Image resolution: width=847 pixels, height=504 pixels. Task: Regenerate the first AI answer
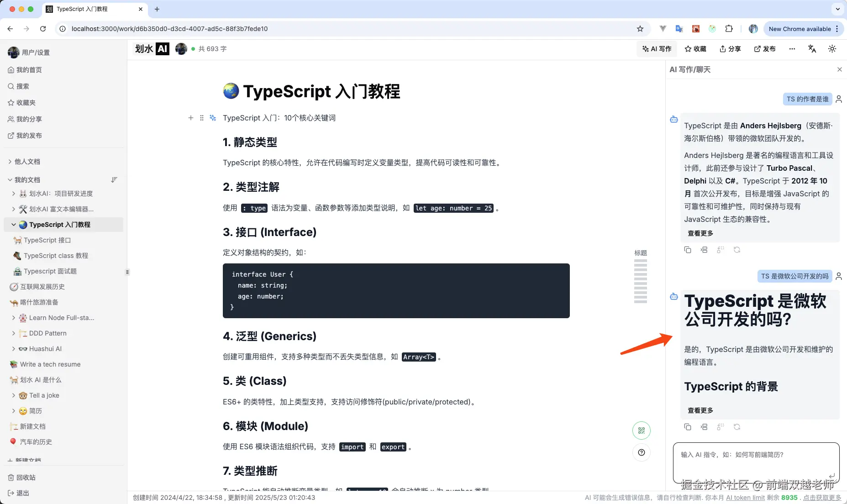pyautogui.click(x=737, y=250)
